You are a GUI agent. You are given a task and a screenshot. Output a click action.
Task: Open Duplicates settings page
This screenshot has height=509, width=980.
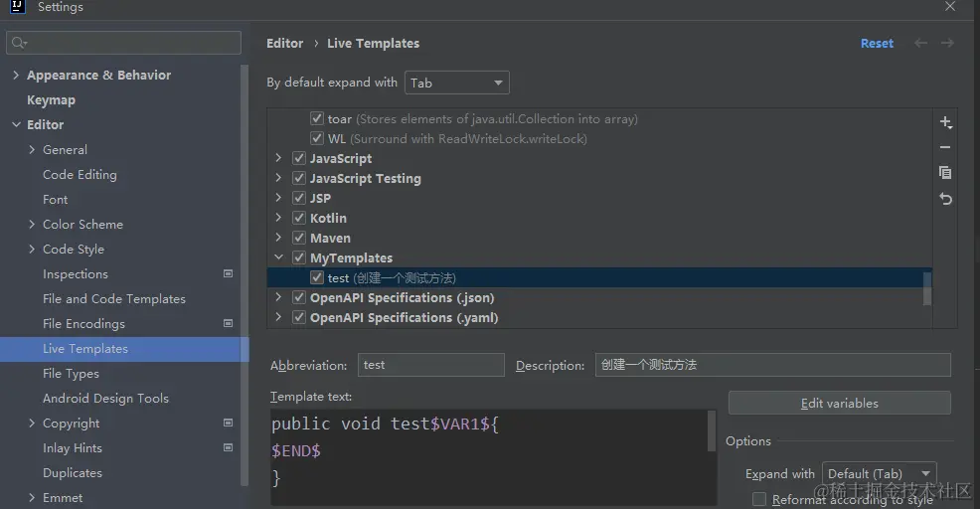[x=73, y=473]
